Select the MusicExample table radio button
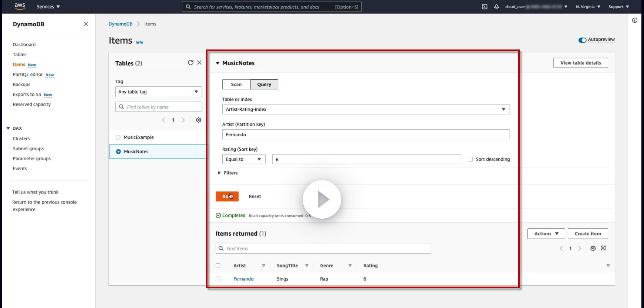This screenshot has width=644, height=308. (x=118, y=137)
